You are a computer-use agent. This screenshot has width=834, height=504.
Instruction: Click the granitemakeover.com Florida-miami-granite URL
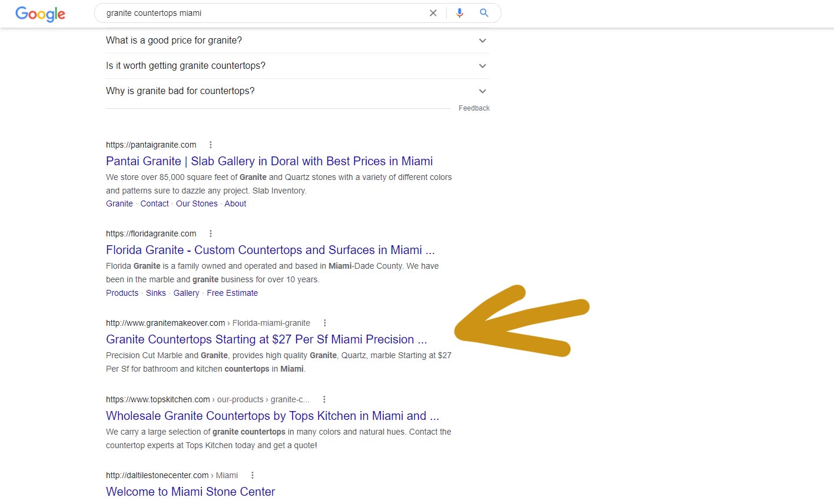(x=208, y=323)
